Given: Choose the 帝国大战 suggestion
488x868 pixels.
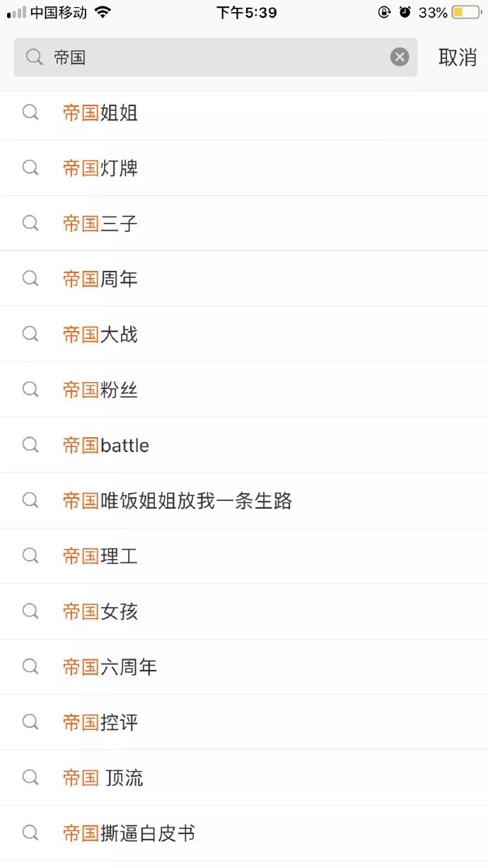Looking at the screenshot, I should [x=100, y=334].
